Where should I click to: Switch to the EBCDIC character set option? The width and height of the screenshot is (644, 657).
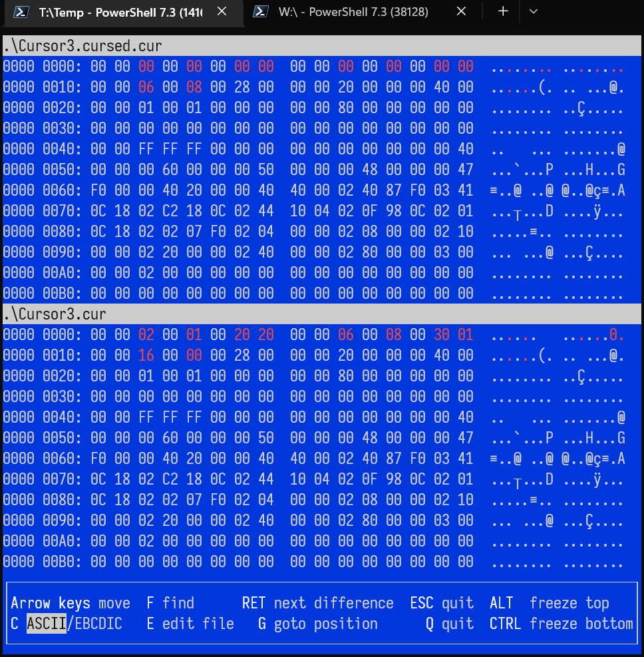pos(97,624)
